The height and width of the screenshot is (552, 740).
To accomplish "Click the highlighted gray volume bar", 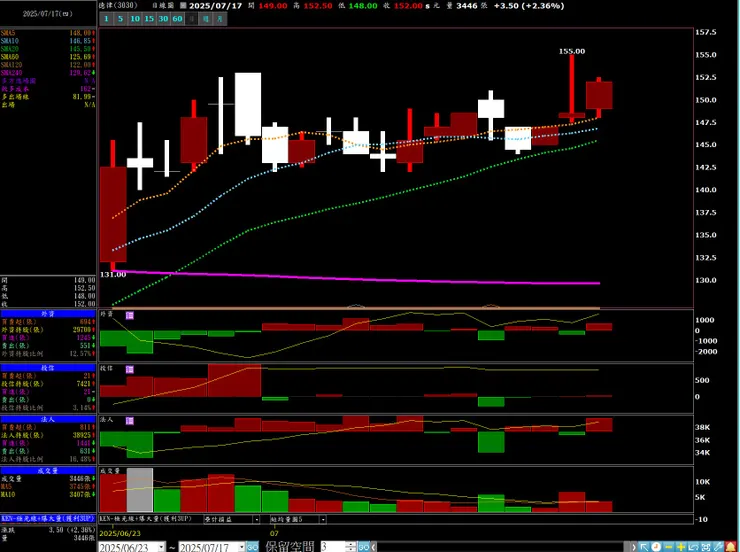I will click(140, 490).
